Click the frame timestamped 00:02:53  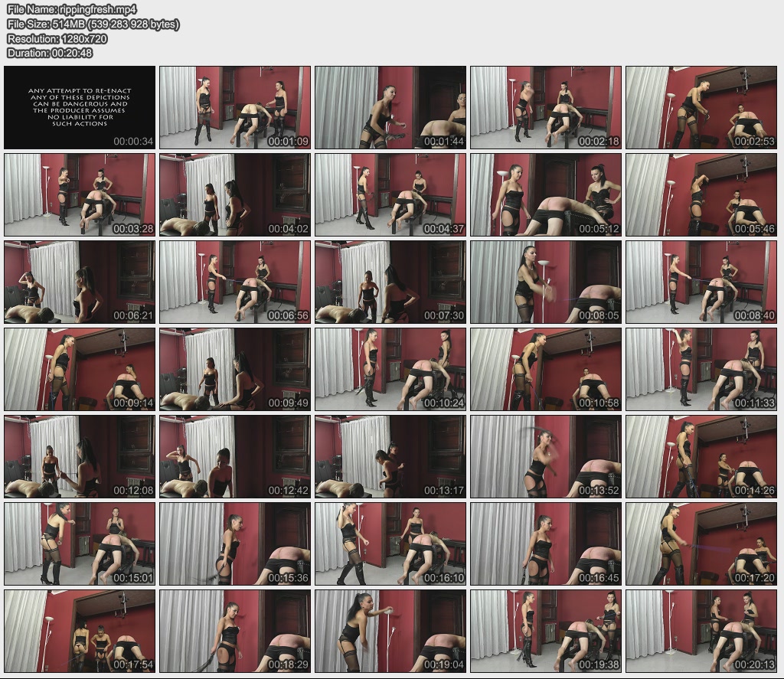701,107
